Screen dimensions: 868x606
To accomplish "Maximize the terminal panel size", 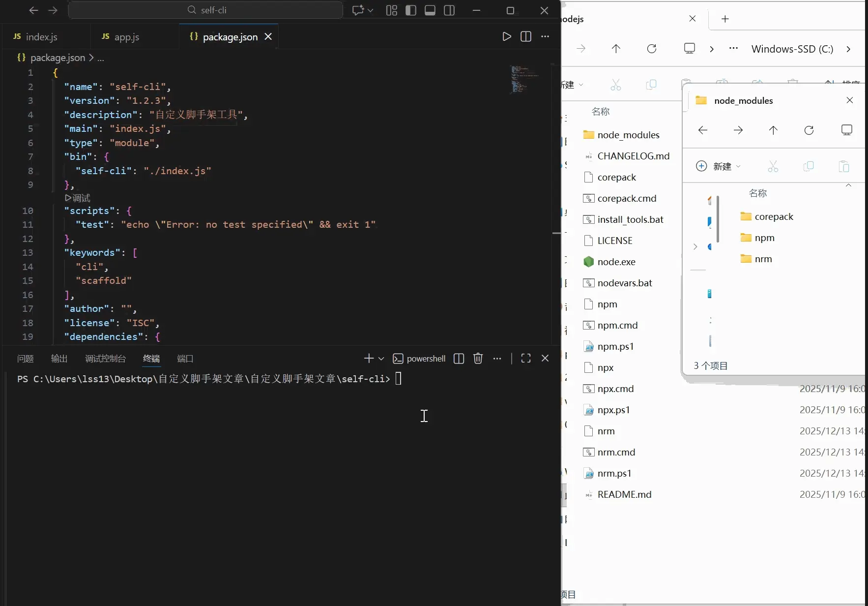I will click(x=526, y=359).
